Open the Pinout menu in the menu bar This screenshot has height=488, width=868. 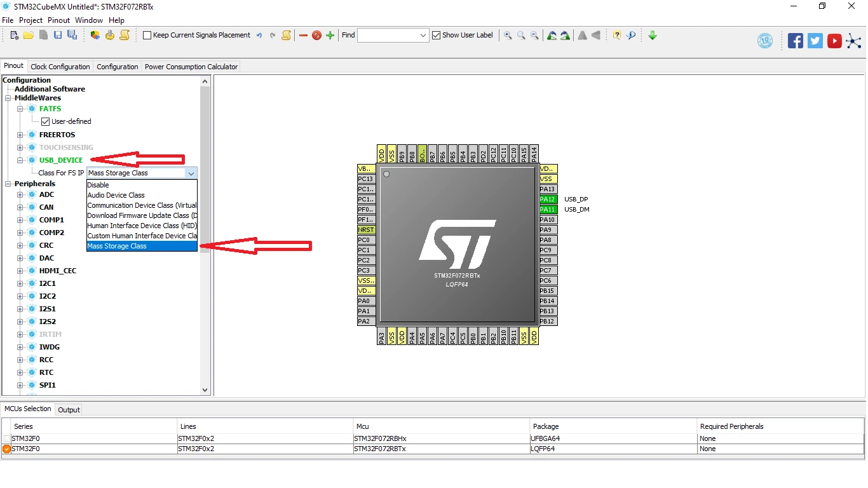[x=59, y=20]
